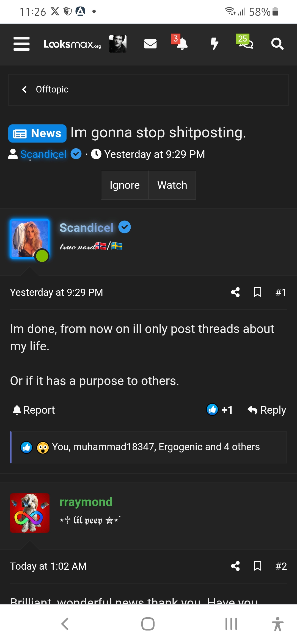Tap the lightning bolt what's new icon
Viewport: 297px width, 644px height.
(214, 44)
